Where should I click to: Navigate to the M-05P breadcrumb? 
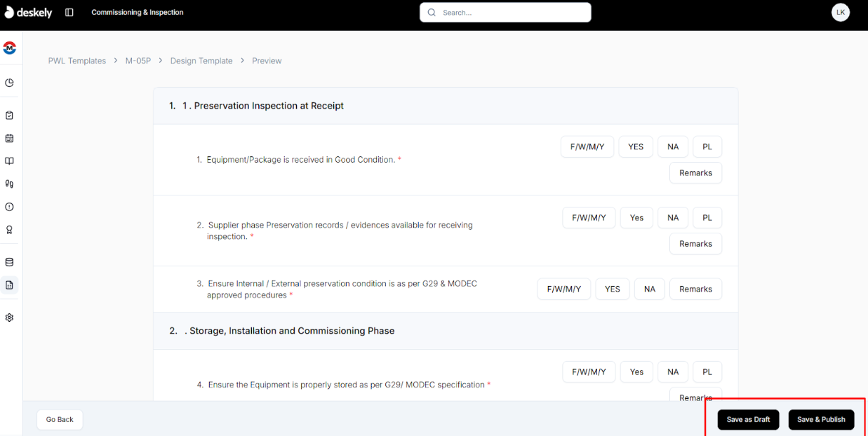click(x=138, y=61)
